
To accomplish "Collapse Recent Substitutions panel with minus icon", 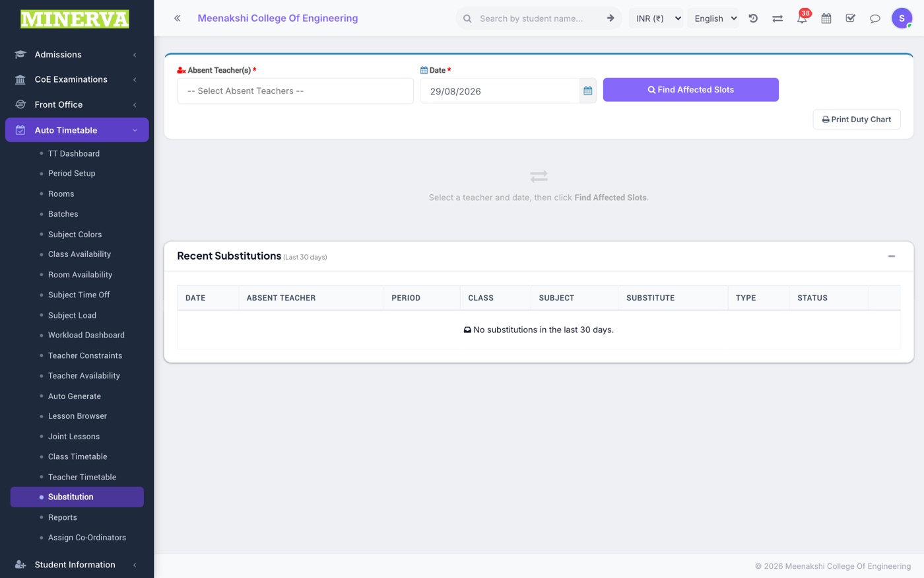I will tap(892, 256).
